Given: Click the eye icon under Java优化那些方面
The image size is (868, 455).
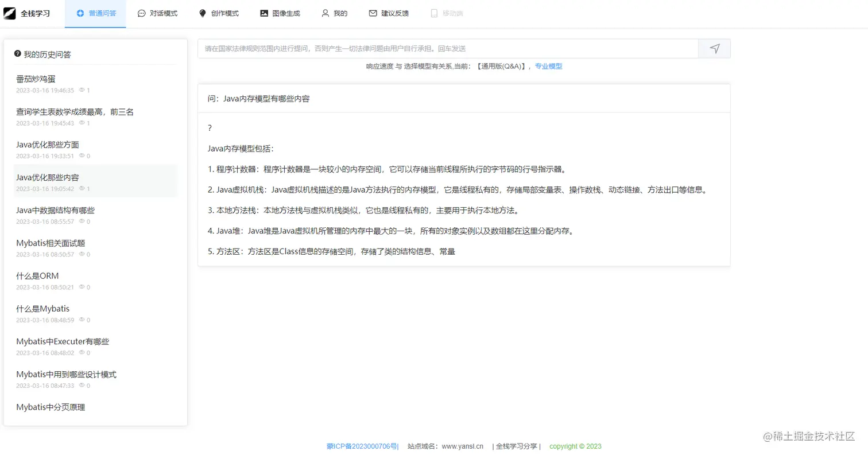Looking at the screenshot, I should (x=82, y=155).
